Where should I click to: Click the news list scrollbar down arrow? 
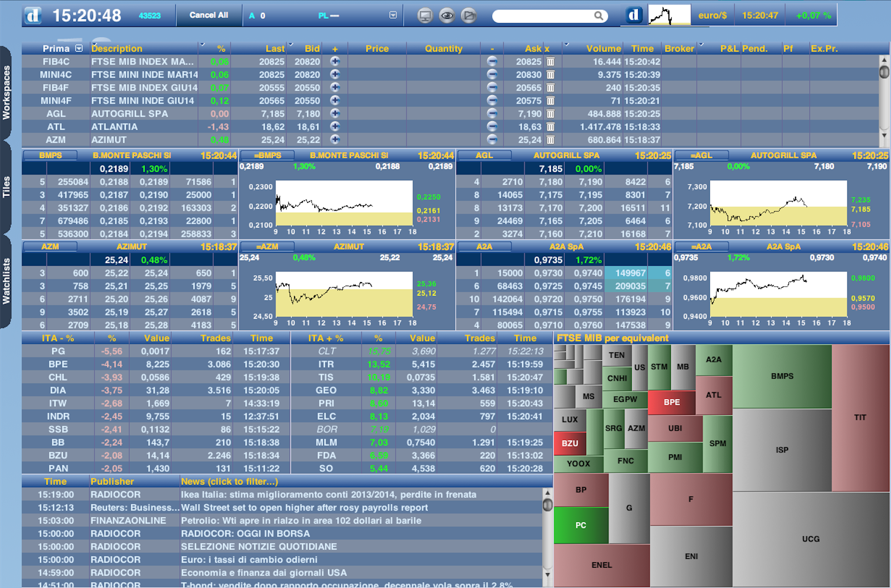tap(547, 575)
